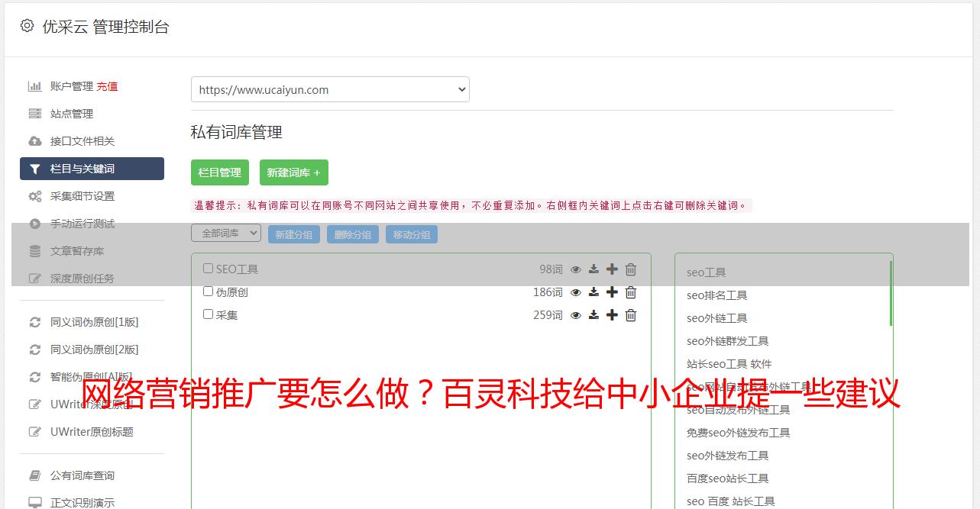
Task: Click the 新建词库 + button
Action: [x=294, y=172]
